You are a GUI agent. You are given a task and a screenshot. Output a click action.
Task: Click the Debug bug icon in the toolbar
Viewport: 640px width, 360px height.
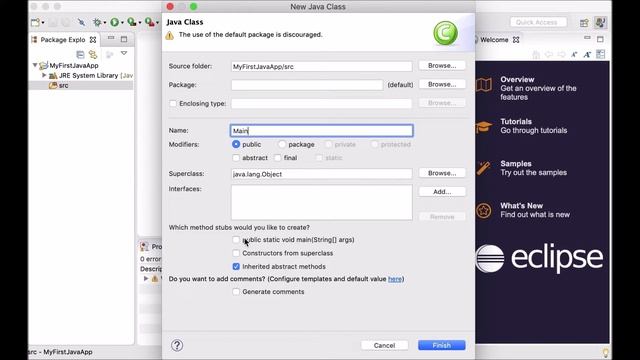[x=97, y=22]
